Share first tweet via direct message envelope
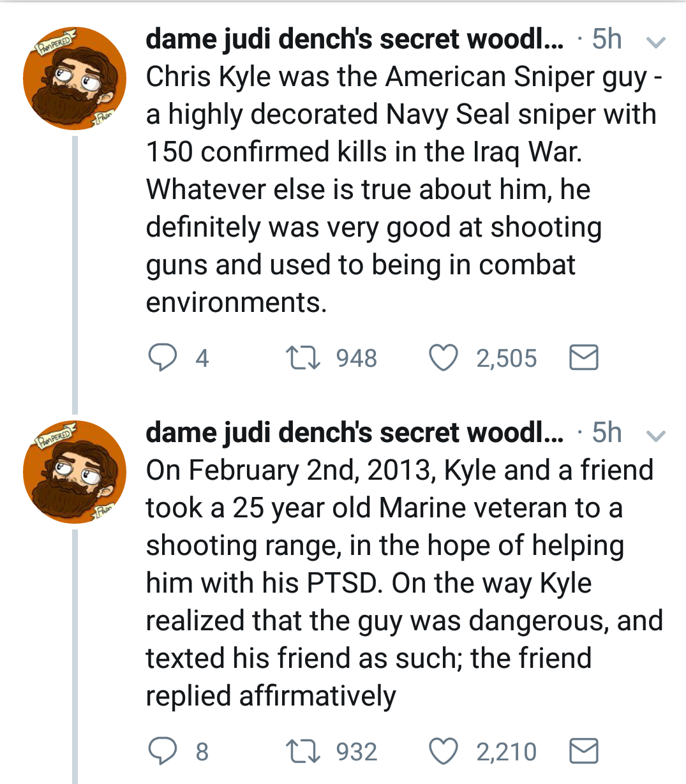 (583, 358)
